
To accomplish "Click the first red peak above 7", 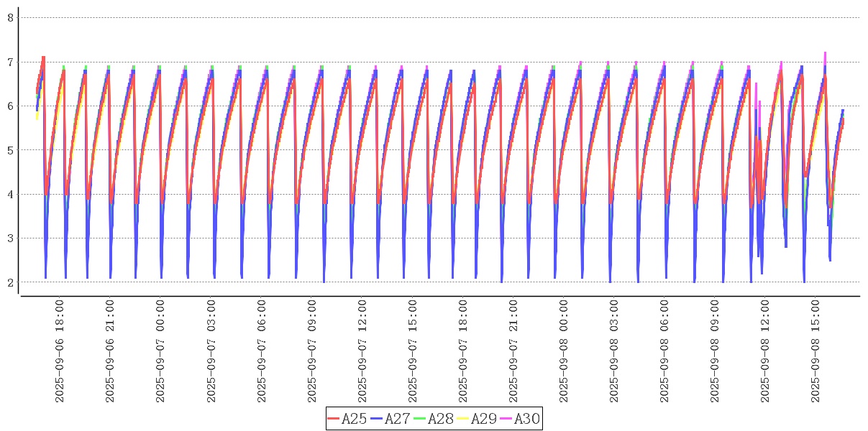I will pos(43,57).
